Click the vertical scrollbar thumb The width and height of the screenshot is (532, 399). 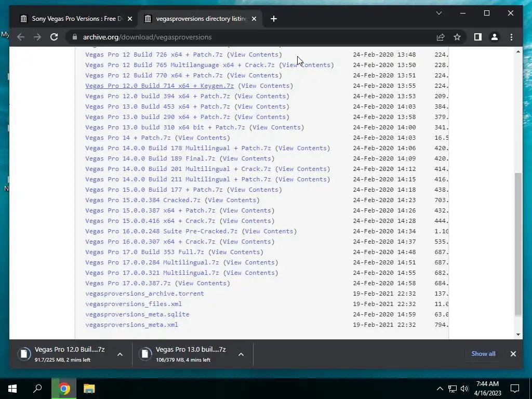tap(518, 244)
